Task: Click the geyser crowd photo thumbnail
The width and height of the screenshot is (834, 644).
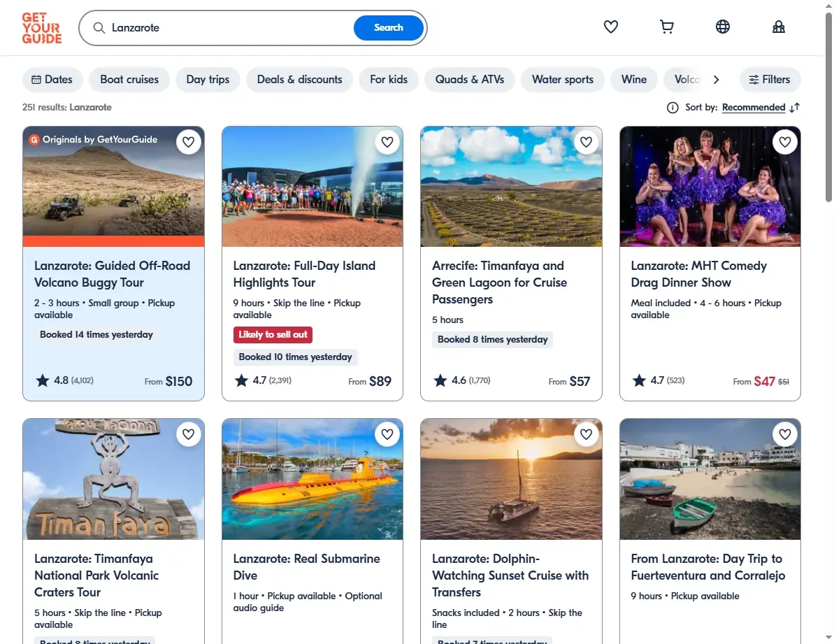Action: pyautogui.click(x=312, y=187)
